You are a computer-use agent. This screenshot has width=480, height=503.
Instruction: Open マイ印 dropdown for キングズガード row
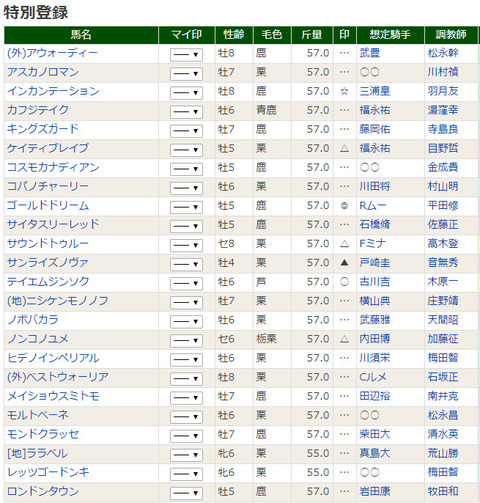point(186,130)
